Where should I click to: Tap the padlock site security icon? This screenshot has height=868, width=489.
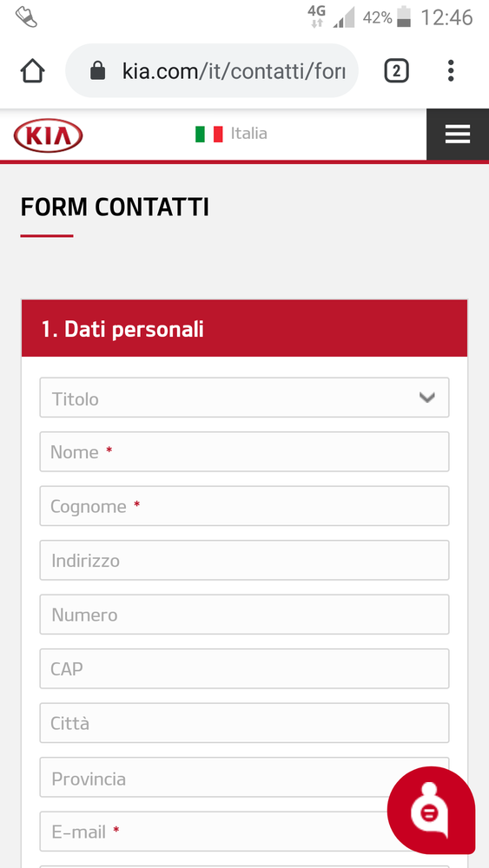point(97,71)
